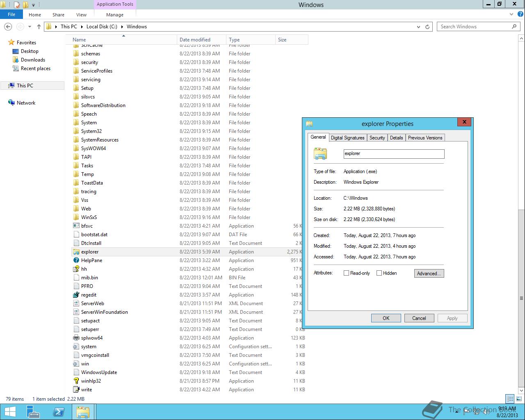Screen dimensions: 525x420
Task: Switch to Details view layout icon
Action: pyautogui.click(x=510, y=399)
